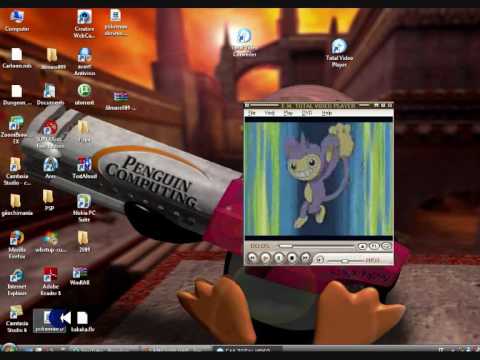Image resolution: width=480 pixels, height=360 pixels.
Task: Open the File menu in Total Video Player
Action: [x=252, y=113]
